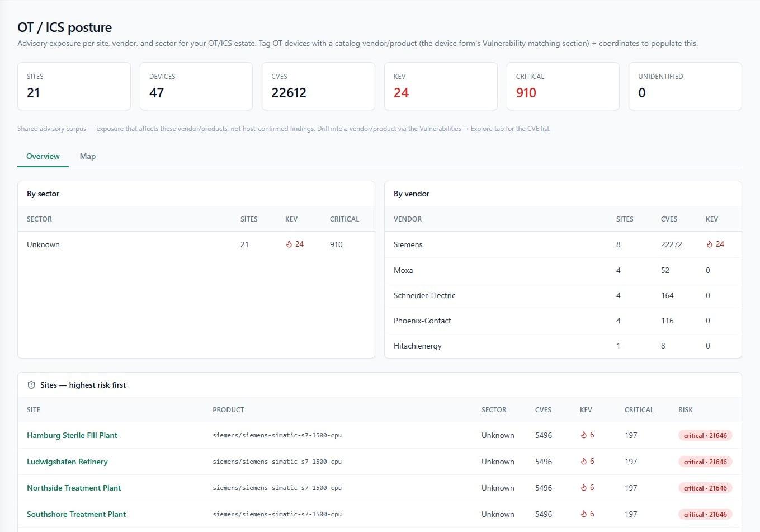
Task: Click the Hitachienergy vendor name
Action: click(418, 346)
